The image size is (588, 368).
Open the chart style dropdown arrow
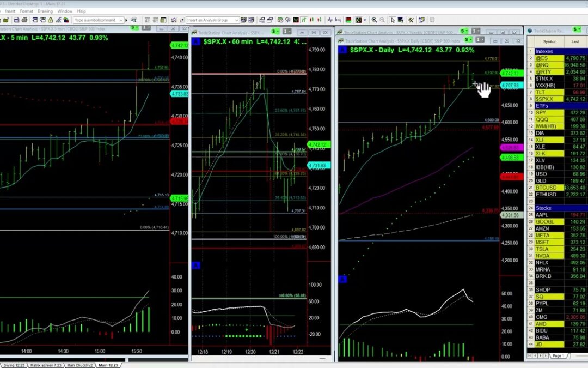click(364, 20)
